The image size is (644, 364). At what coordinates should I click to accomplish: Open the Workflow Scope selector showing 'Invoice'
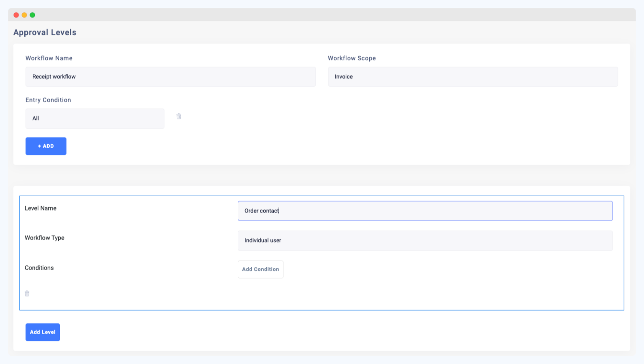click(473, 77)
